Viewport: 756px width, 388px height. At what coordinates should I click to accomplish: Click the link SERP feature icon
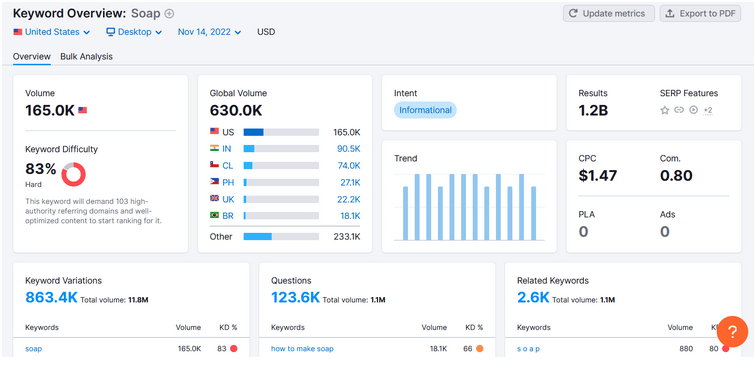[679, 110]
